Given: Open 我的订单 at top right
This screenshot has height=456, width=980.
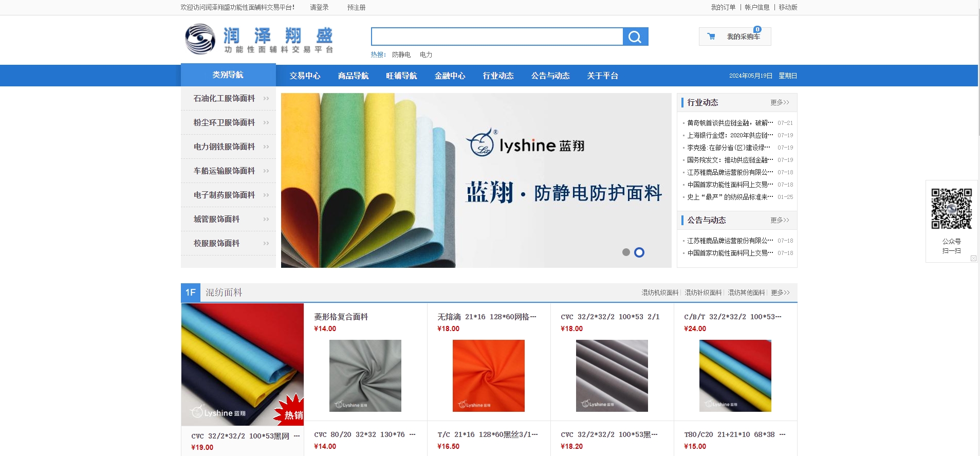Looking at the screenshot, I should (x=723, y=7).
